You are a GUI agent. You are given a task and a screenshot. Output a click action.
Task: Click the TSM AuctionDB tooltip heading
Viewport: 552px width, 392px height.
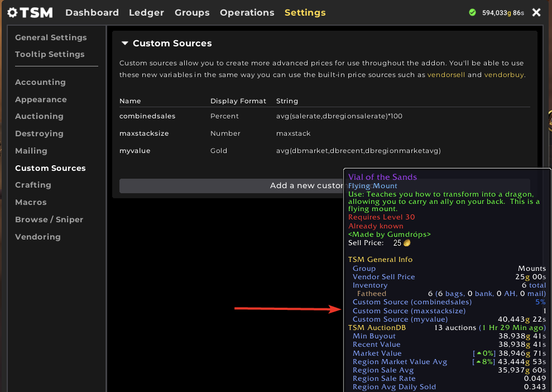point(377,328)
